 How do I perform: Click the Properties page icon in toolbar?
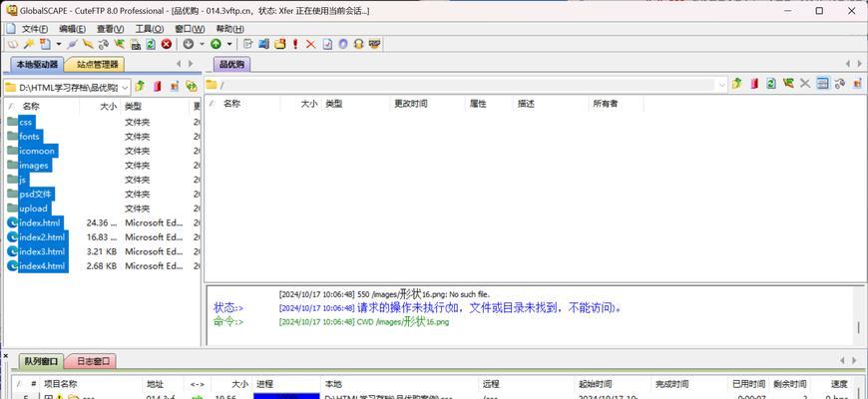click(327, 44)
